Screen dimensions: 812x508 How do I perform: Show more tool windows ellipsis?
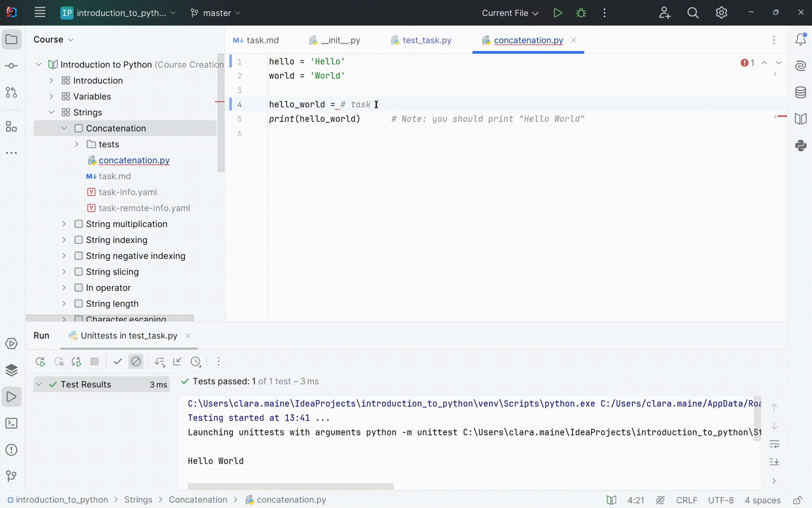pyautogui.click(x=12, y=153)
